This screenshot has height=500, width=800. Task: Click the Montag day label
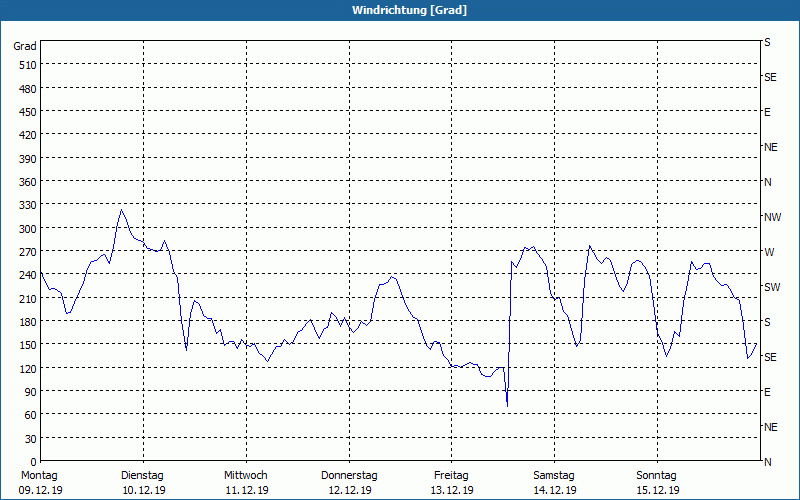tap(39, 476)
